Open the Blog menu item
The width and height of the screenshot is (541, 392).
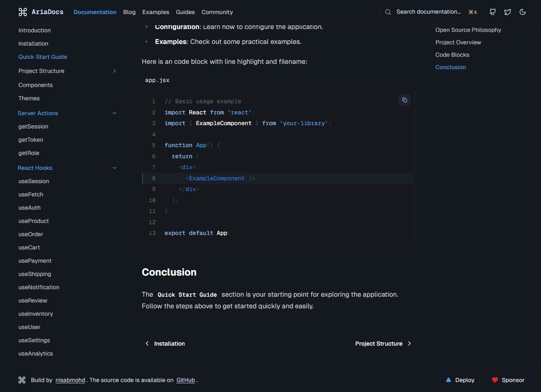(x=129, y=12)
